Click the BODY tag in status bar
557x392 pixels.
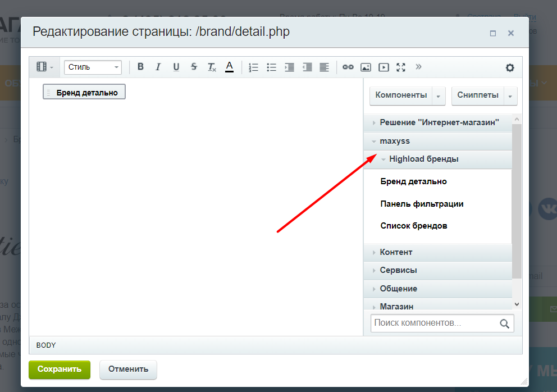pyautogui.click(x=46, y=345)
